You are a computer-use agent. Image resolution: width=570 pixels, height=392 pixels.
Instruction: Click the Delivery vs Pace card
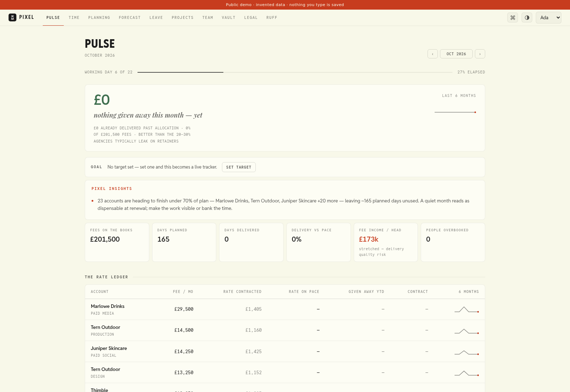pos(318,242)
